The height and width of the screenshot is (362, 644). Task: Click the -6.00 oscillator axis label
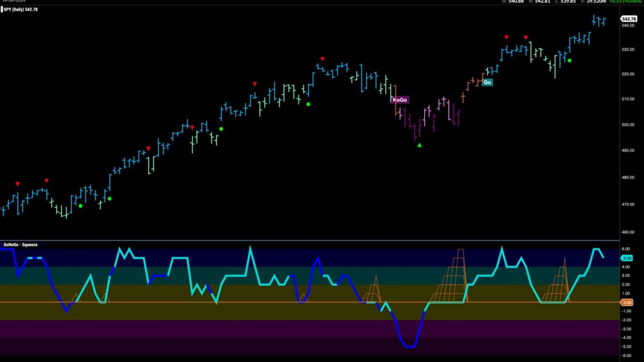point(625,356)
